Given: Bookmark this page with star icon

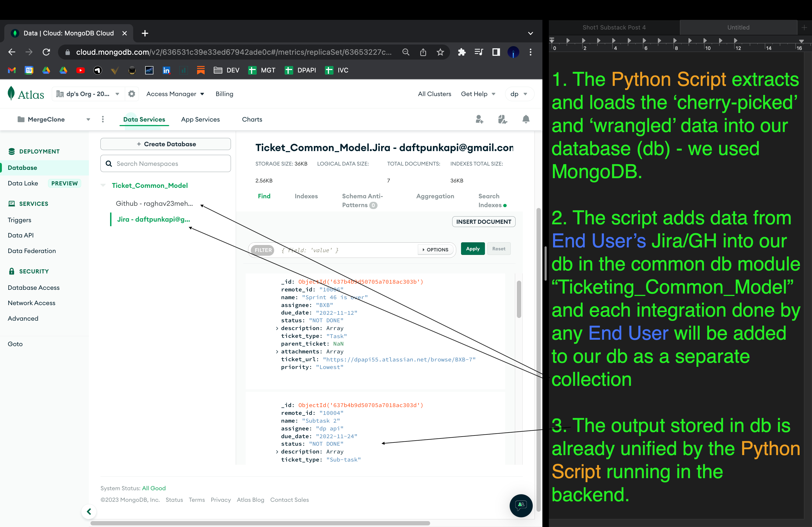Looking at the screenshot, I should [440, 52].
